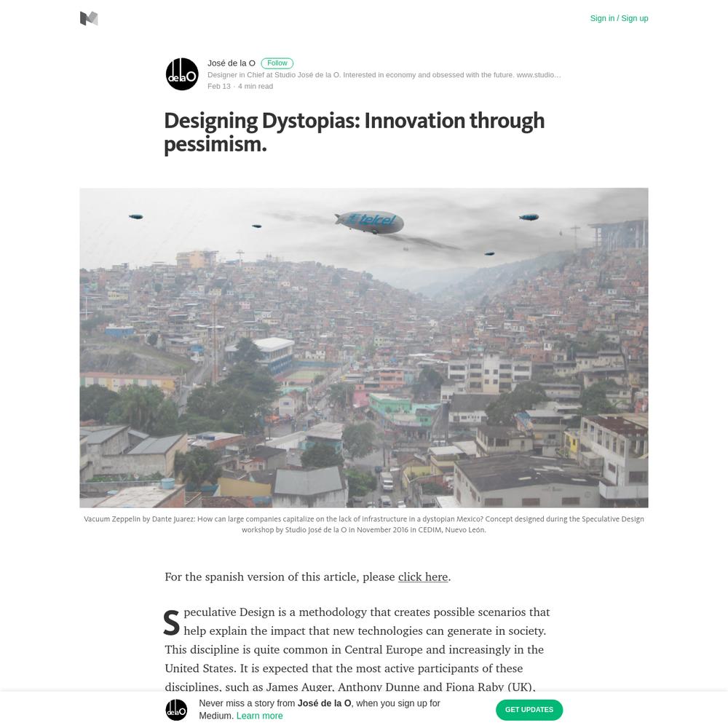Click the 4 min read label
Screen dimensions: 728x728
tap(256, 87)
